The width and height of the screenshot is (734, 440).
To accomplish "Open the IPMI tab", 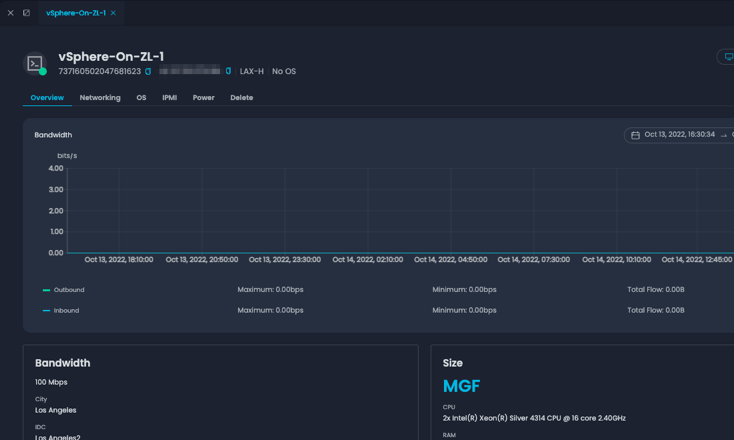I will (169, 98).
